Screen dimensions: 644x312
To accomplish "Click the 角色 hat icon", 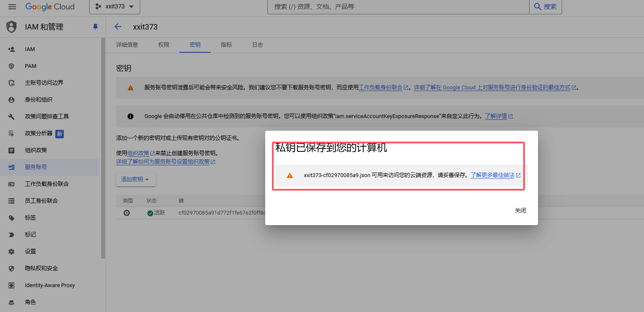I will point(11,302).
